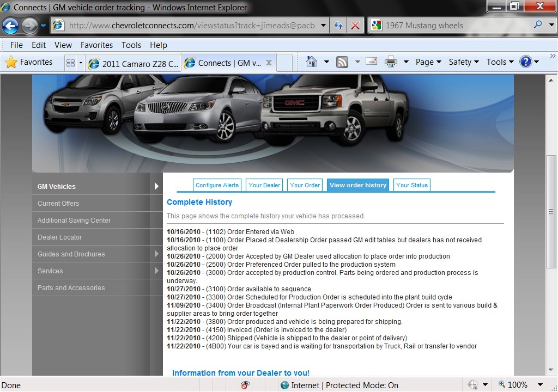Expand the command bar overflow chevron
Image resolution: width=558 pixels, height=392 pixels.
point(553,56)
